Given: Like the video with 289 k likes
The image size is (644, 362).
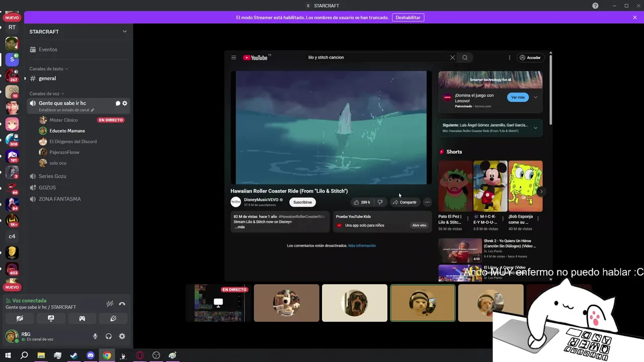Looking at the screenshot, I should pos(362,202).
